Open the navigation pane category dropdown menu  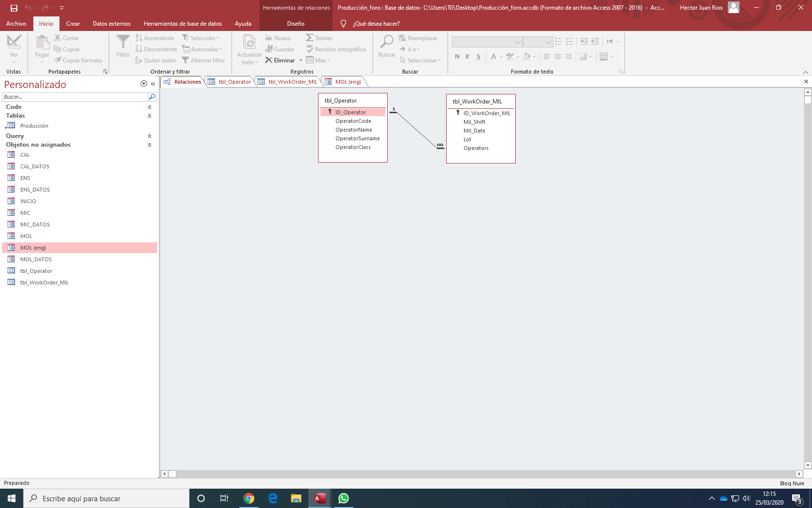(x=144, y=84)
